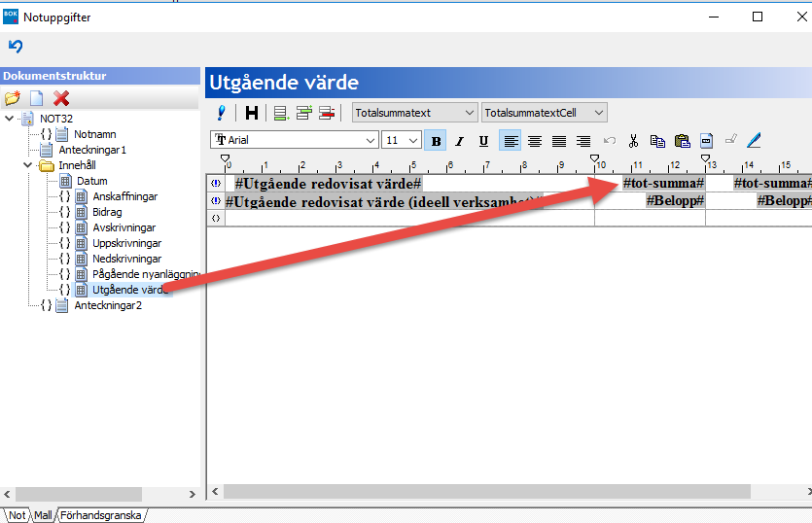The image size is (812, 523).
Task: Click the blue exclamation pin icon
Action: point(222,113)
